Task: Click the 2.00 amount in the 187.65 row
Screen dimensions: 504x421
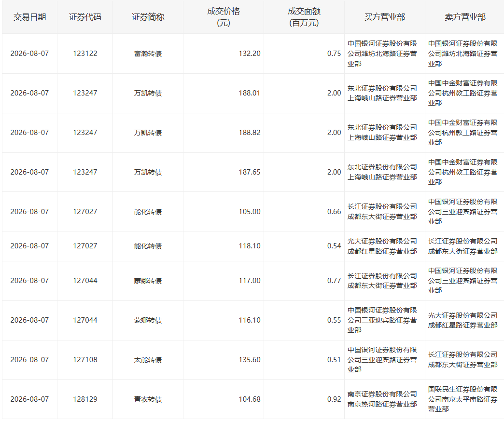Action: point(334,172)
